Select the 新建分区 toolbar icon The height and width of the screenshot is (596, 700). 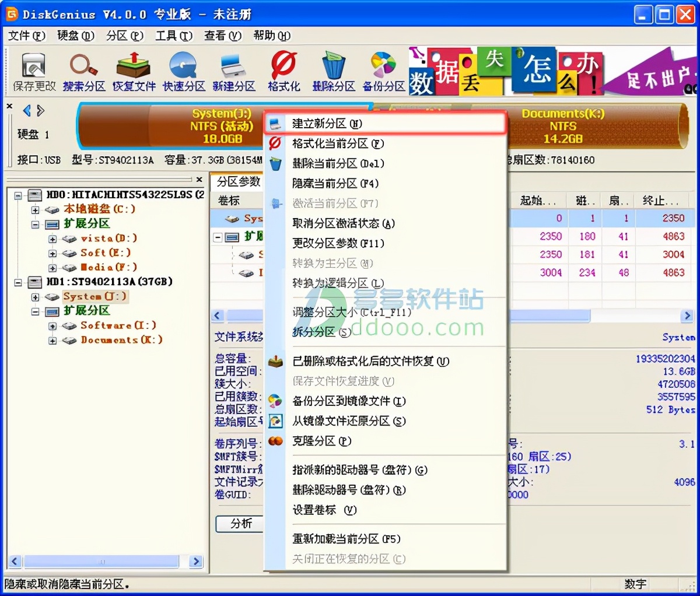point(233,70)
